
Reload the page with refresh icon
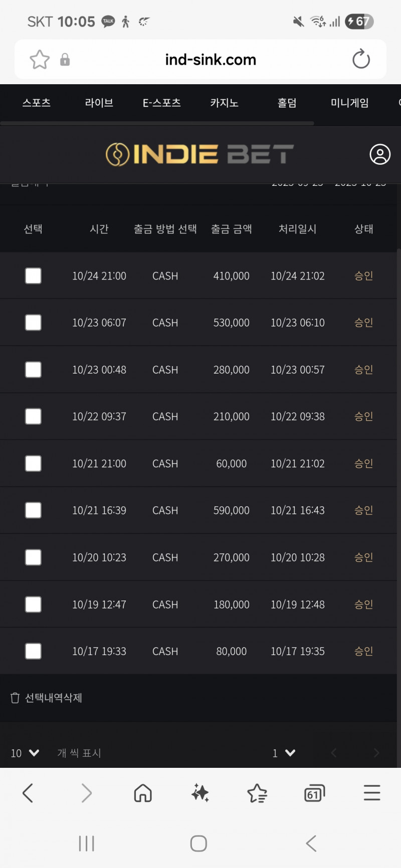coord(361,60)
